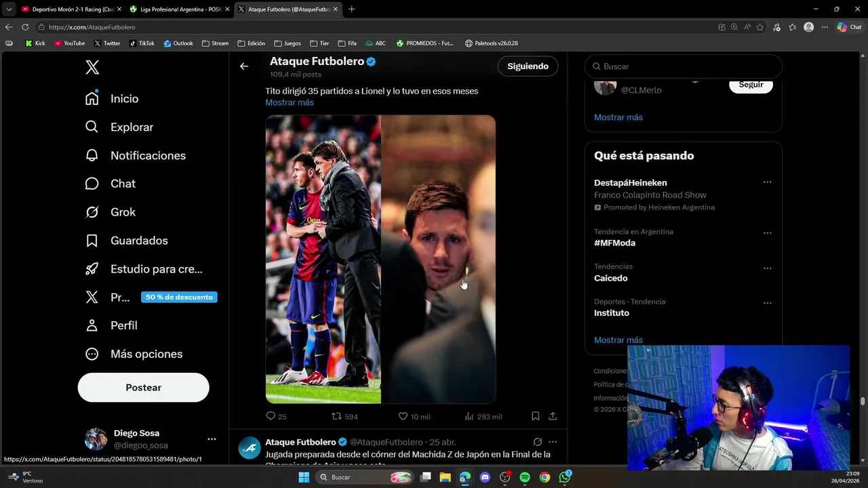This screenshot has height=488, width=868.
Task: Open the Outlook bookmark
Action: tap(178, 43)
